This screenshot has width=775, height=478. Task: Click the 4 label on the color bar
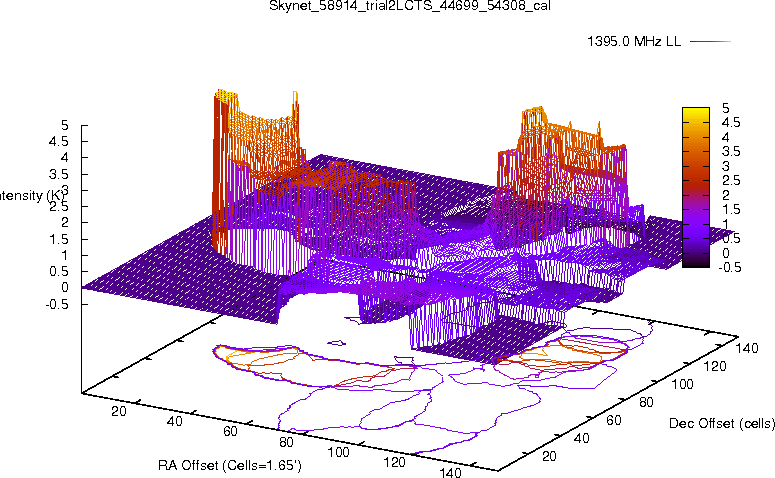726,137
